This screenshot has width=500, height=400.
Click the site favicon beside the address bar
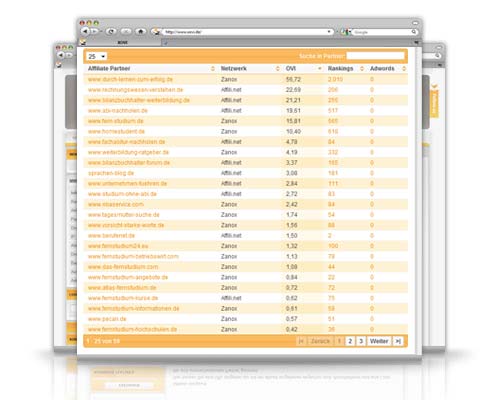tap(155, 32)
